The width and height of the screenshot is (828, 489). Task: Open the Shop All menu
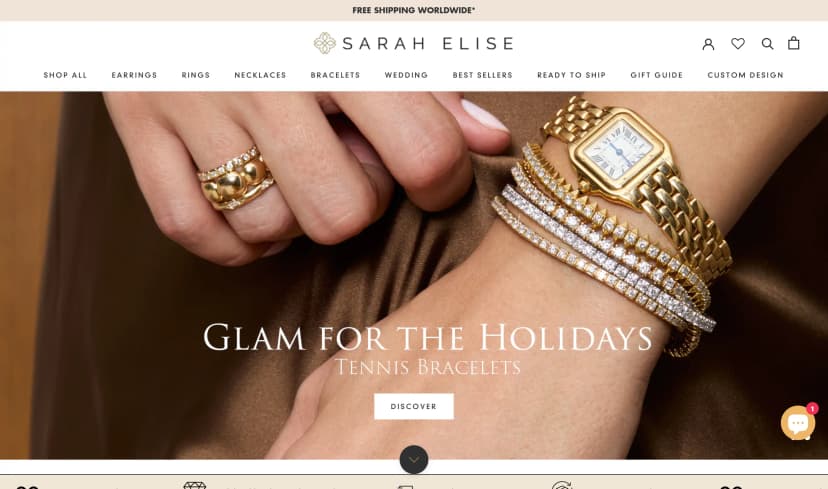click(65, 75)
